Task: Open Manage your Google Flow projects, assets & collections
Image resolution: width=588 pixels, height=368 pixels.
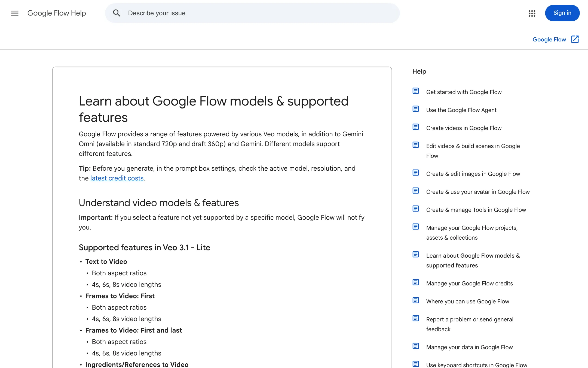Action: coord(472,233)
